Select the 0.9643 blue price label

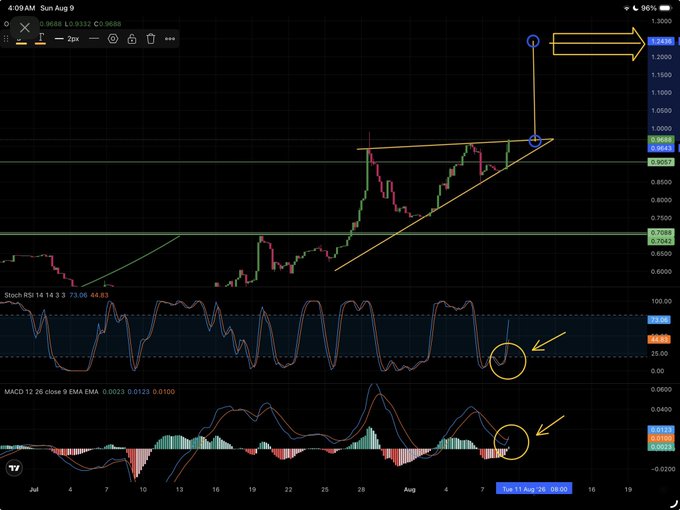pos(660,148)
